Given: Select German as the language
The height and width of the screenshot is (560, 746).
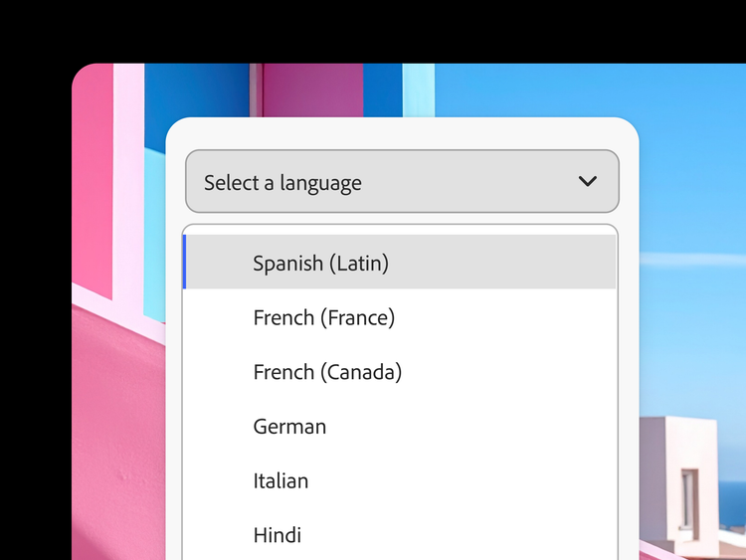Looking at the screenshot, I should pos(289,427).
